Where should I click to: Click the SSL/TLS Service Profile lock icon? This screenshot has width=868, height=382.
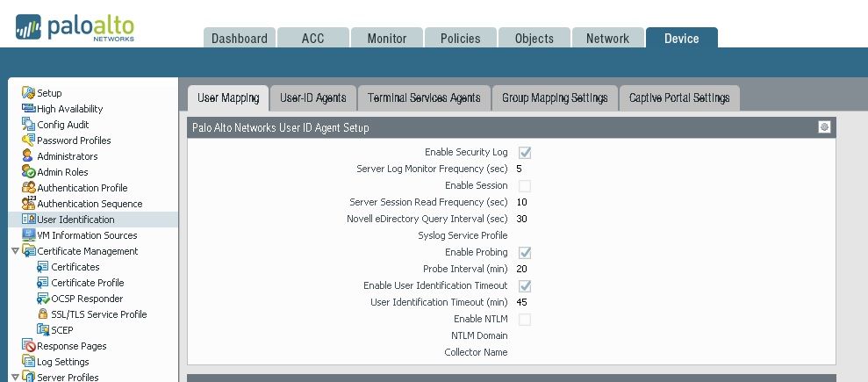pyautogui.click(x=43, y=314)
